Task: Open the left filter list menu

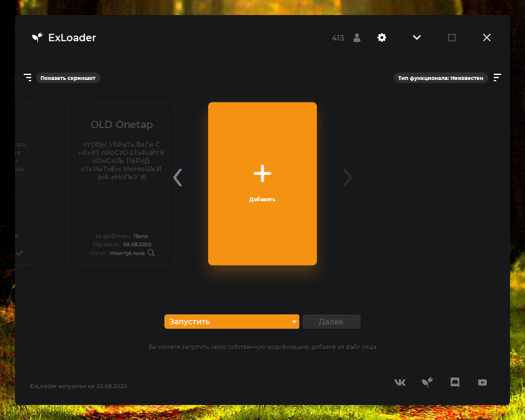Action: point(27,77)
